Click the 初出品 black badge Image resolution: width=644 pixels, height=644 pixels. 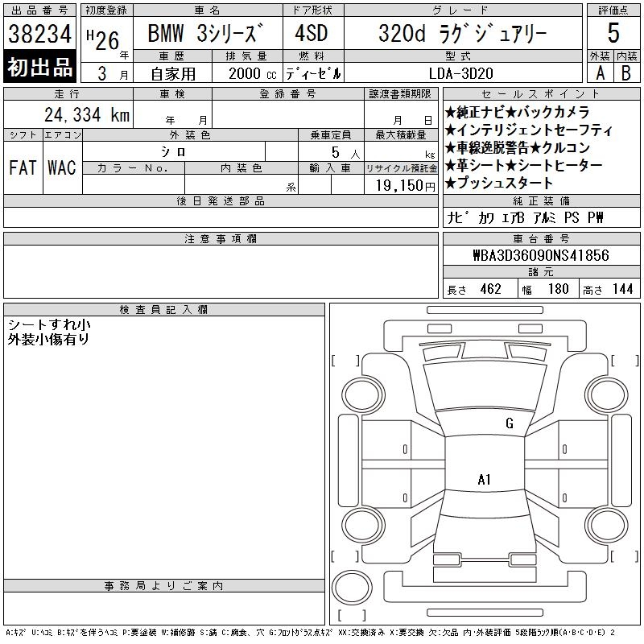click(39, 67)
